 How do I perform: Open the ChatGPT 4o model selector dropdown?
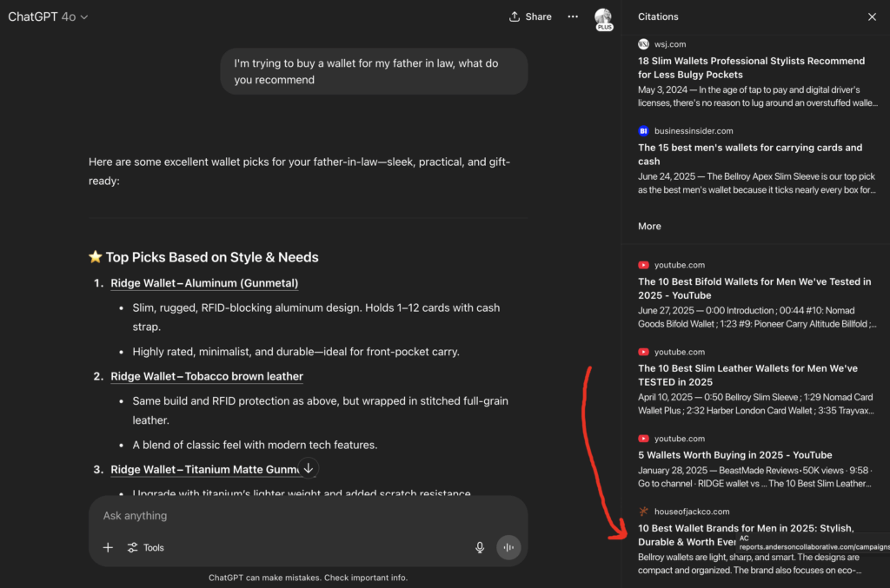pos(48,17)
